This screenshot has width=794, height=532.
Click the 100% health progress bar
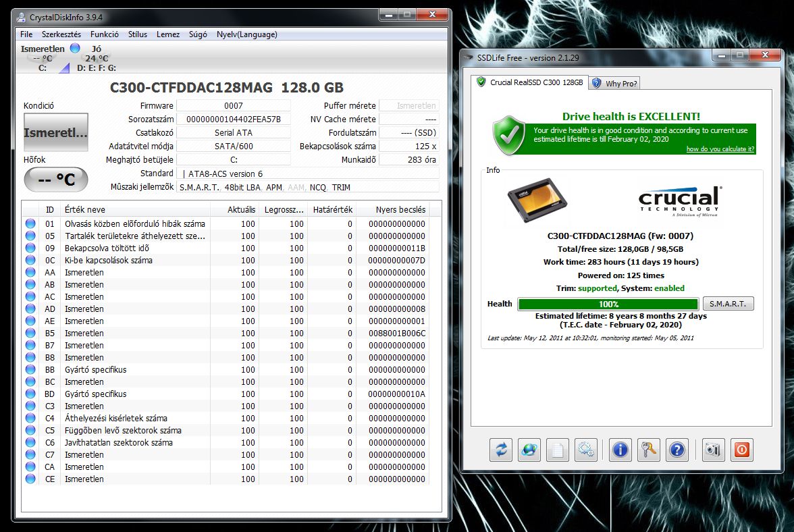[608, 304]
